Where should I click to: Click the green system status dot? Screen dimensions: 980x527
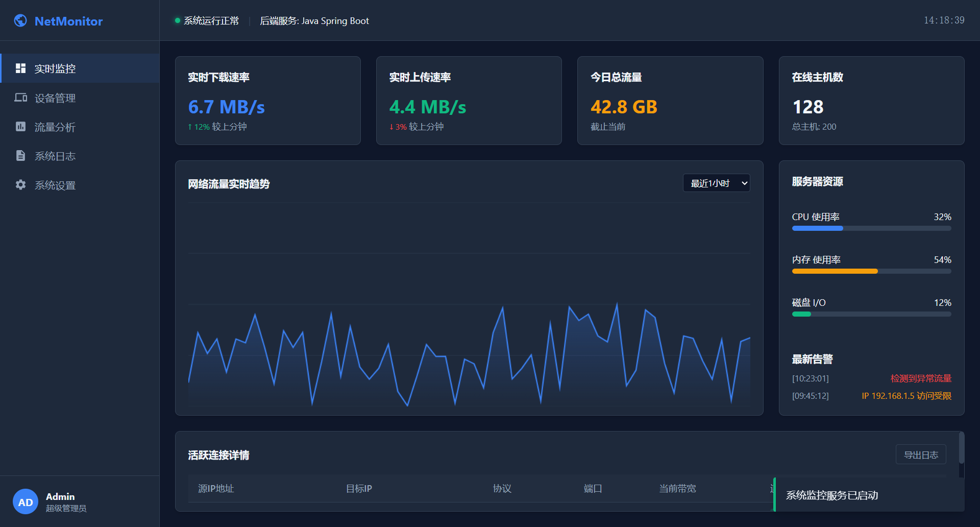coord(178,21)
